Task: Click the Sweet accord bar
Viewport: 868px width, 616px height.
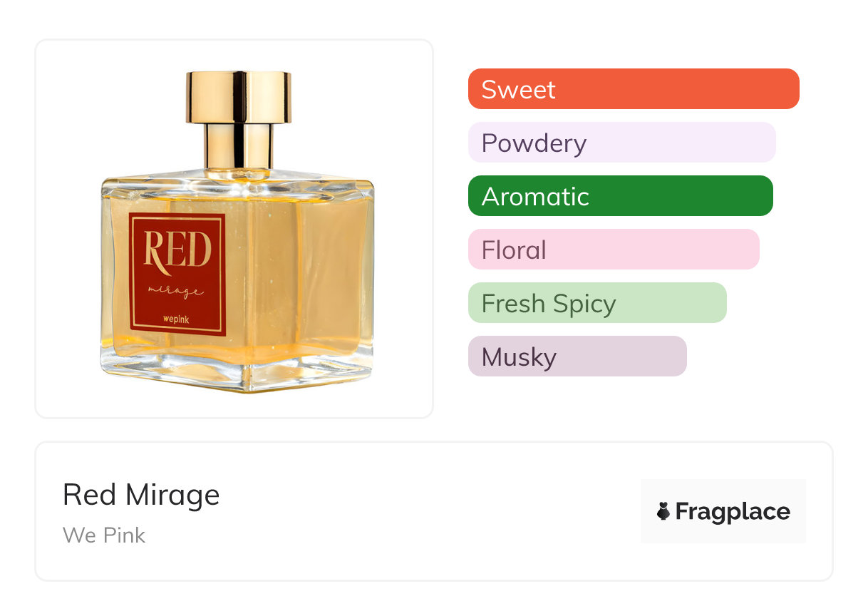Action: pyautogui.click(x=634, y=89)
